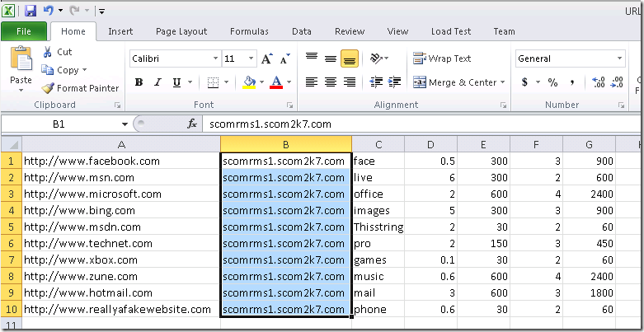Click the formula bar text field
This screenshot has width=644, height=332.
click(x=423, y=124)
